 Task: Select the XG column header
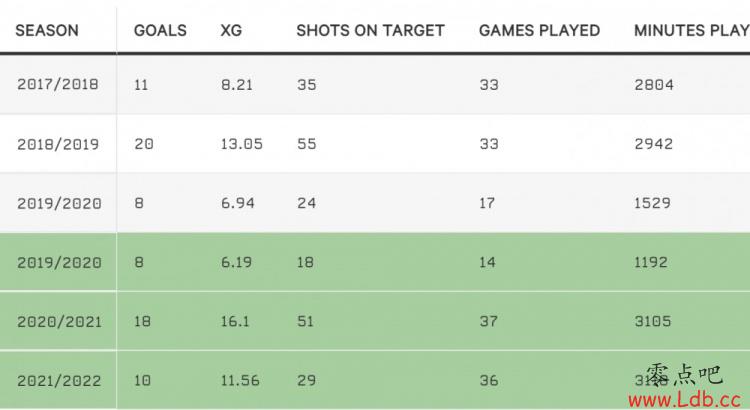tap(231, 31)
